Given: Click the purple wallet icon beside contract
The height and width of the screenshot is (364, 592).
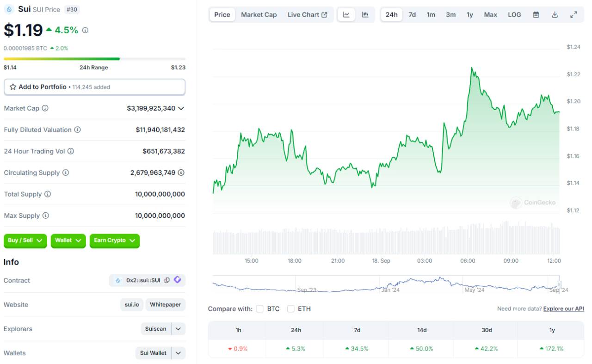Looking at the screenshot, I should tap(178, 280).
